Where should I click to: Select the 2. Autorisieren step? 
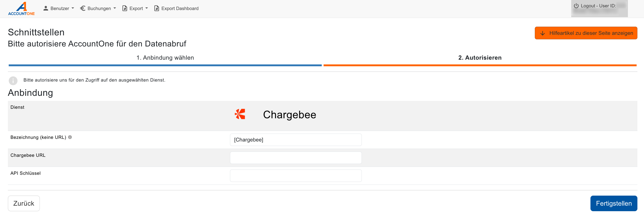tap(480, 58)
